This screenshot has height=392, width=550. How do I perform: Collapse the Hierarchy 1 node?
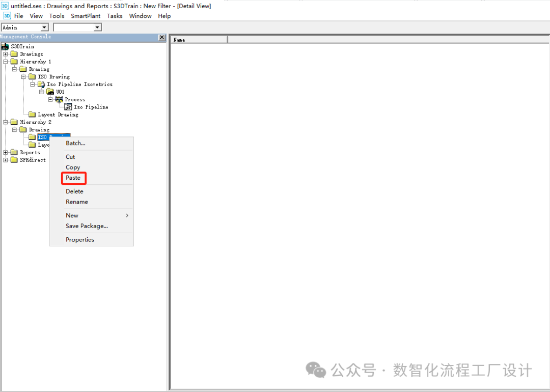pyautogui.click(x=5, y=62)
